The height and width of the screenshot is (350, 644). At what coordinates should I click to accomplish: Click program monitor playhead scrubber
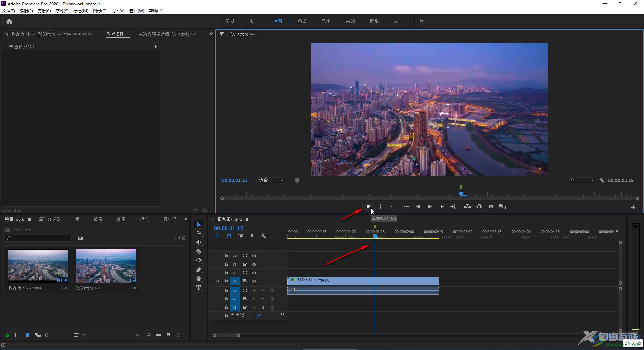pos(461,194)
